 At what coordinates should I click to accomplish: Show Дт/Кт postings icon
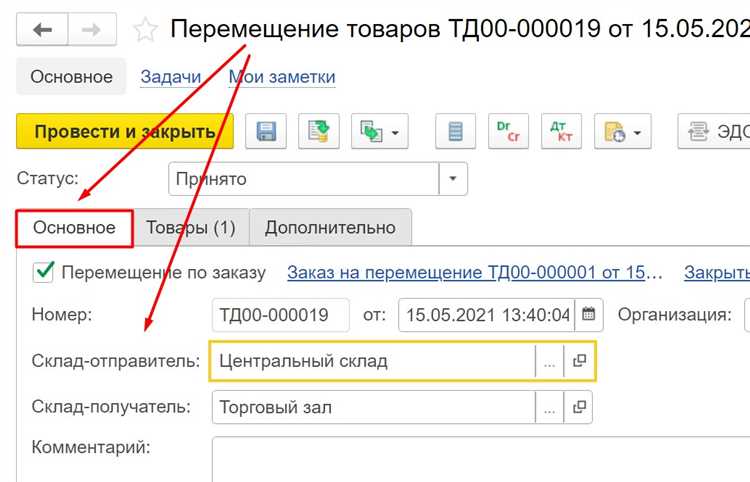(562, 131)
